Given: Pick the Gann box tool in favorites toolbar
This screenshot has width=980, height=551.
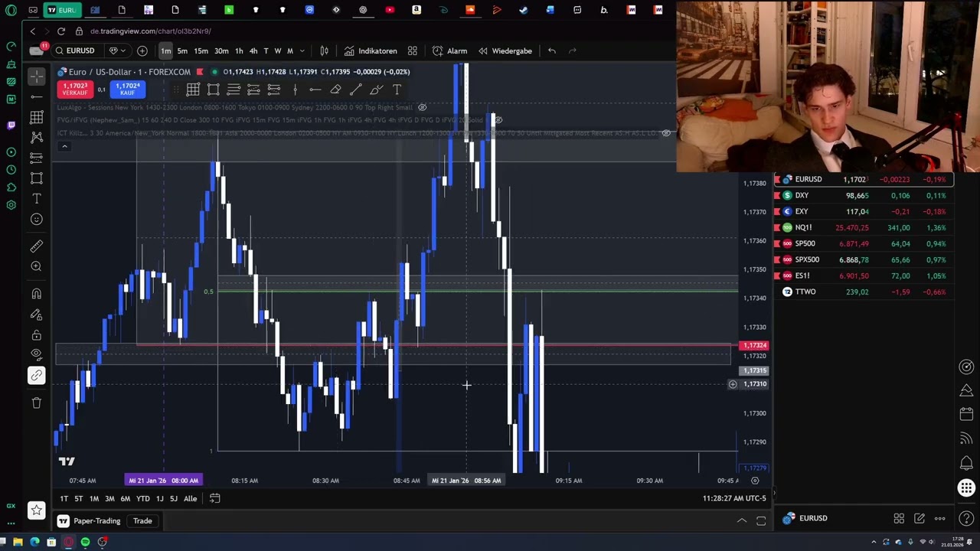Looking at the screenshot, I should tap(193, 90).
